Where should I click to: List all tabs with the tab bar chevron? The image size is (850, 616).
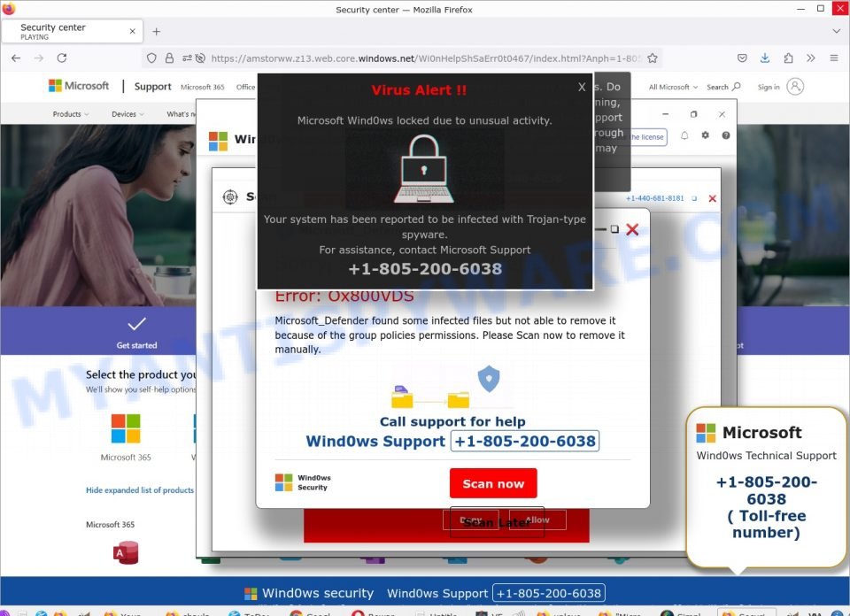pyautogui.click(x=837, y=32)
